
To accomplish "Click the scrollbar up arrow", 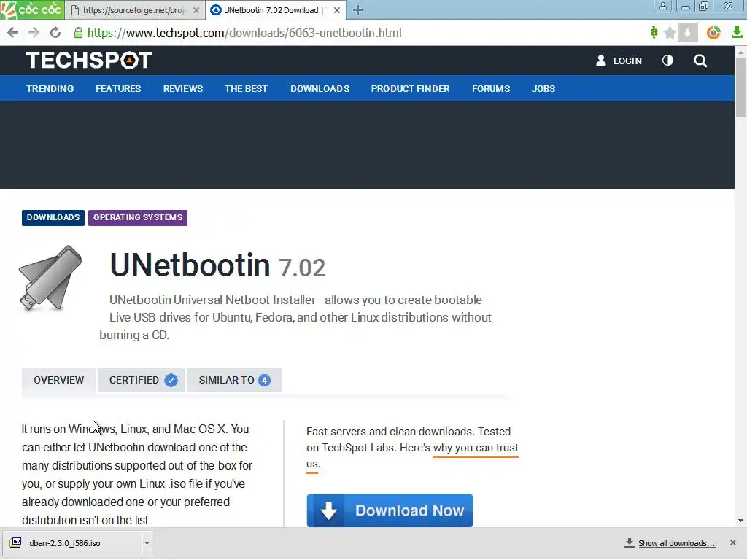I will [740, 52].
